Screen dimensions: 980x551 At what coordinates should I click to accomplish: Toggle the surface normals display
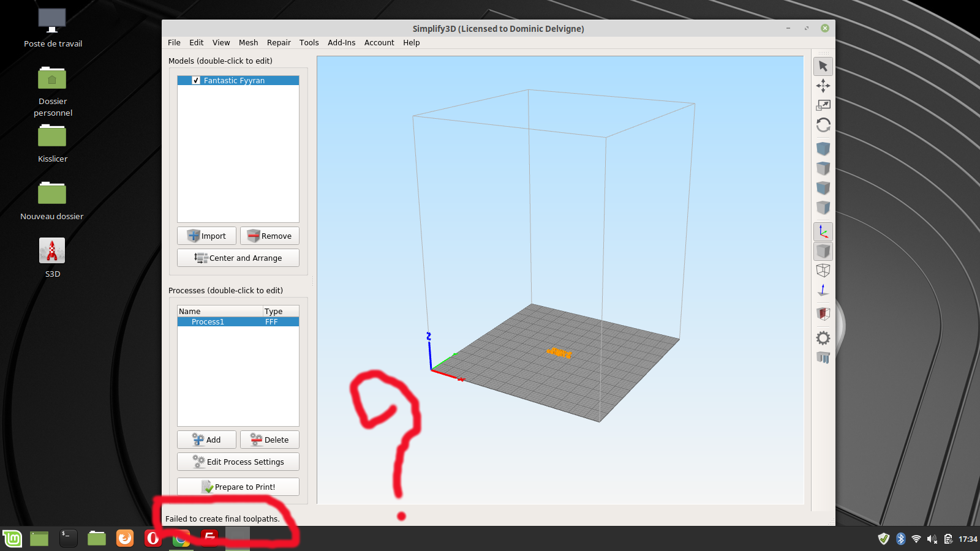point(823,290)
